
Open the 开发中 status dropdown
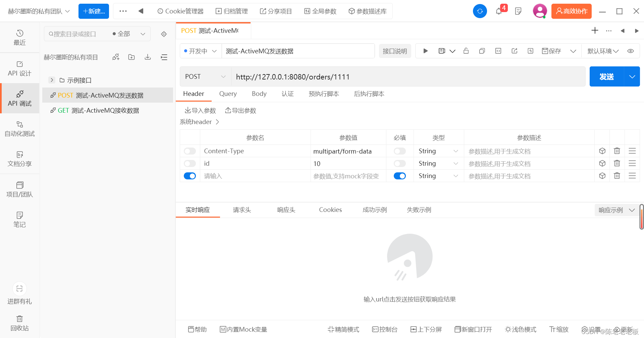click(x=200, y=51)
